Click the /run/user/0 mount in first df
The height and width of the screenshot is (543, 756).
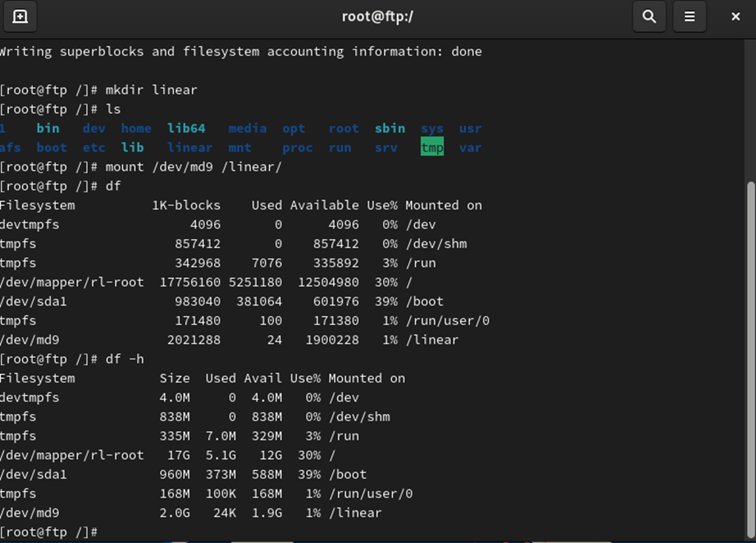[x=447, y=320]
